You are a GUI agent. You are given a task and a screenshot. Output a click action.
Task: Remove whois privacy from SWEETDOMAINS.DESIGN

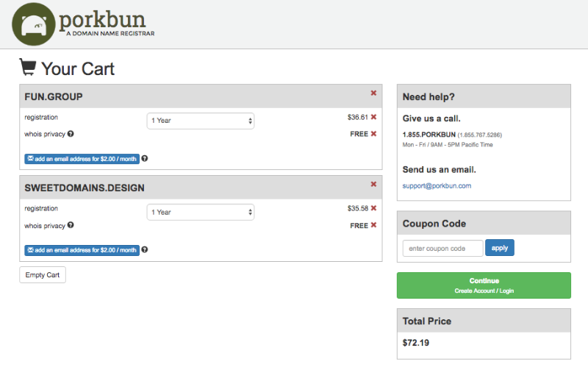(x=373, y=225)
